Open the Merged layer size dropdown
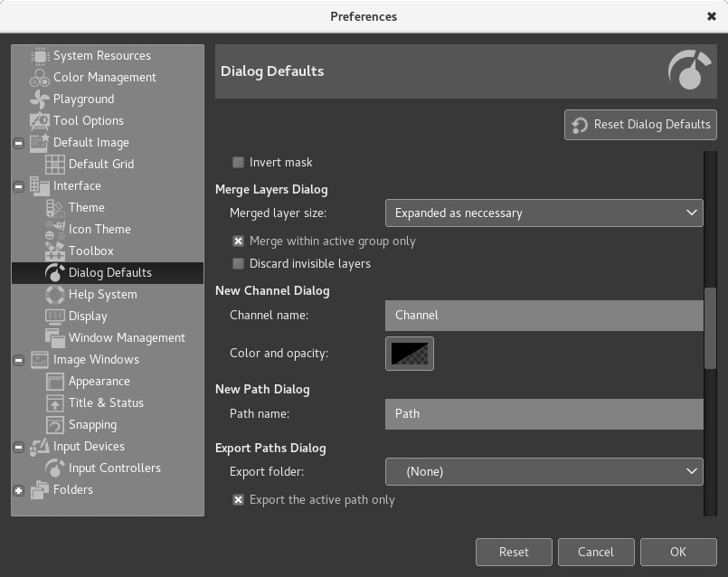The image size is (728, 577). click(x=544, y=213)
